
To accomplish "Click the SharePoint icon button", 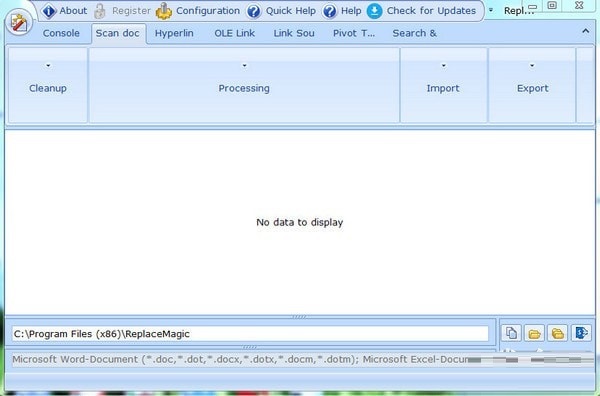I will click(x=581, y=333).
